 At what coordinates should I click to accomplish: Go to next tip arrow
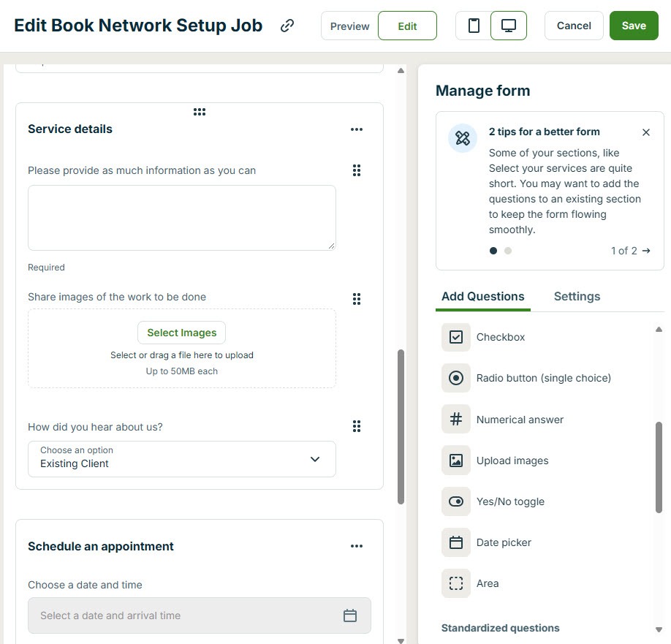[x=646, y=251]
